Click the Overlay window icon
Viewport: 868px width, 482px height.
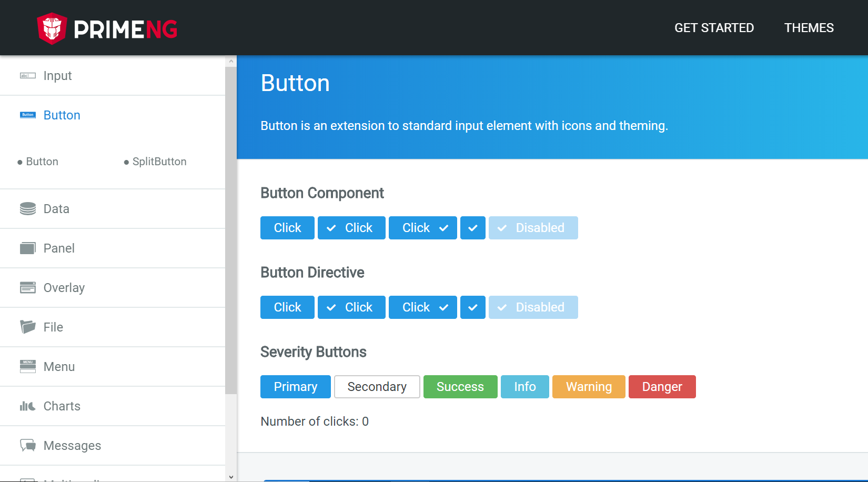pyautogui.click(x=27, y=288)
